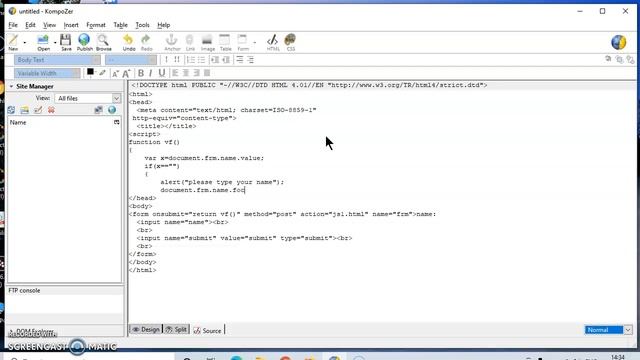Open the Form button dropdown arrow
The height and width of the screenshot is (360, 640).
(x=254, y=42)
